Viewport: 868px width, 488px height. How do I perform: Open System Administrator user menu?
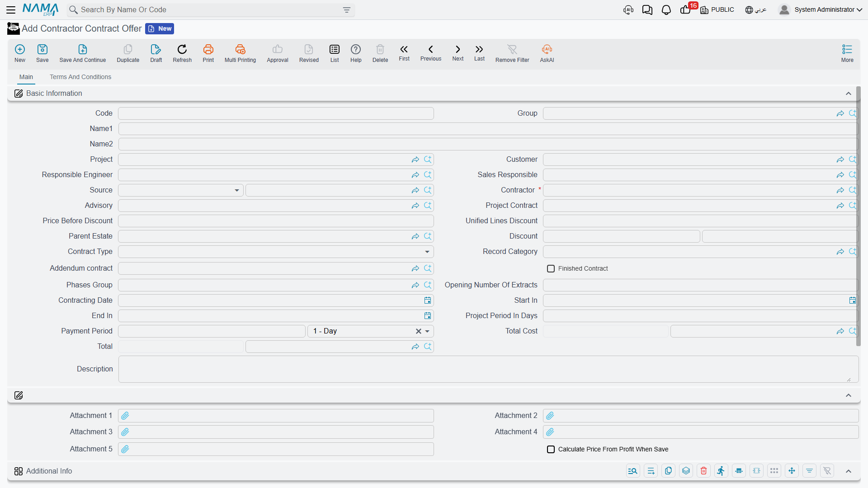(821, 10)
